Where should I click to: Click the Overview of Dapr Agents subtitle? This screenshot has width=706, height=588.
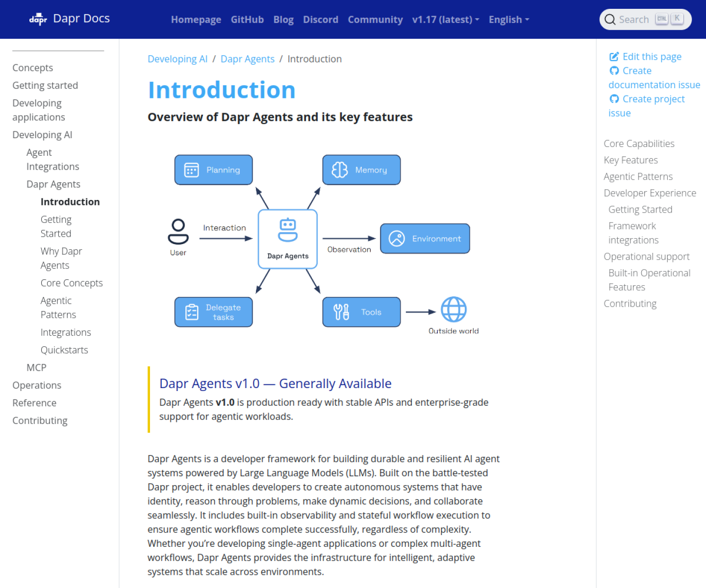pos(280,117)
